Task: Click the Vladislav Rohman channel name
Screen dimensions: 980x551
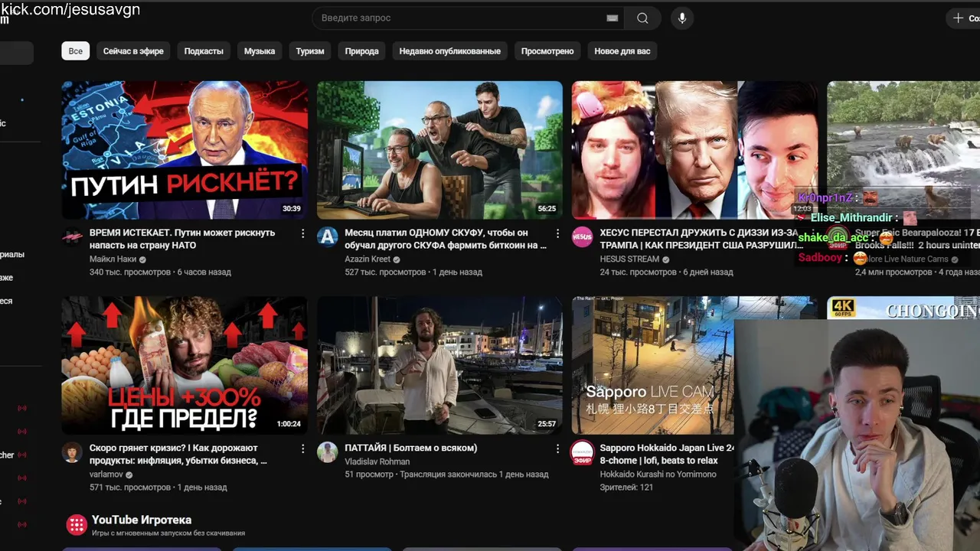Action: [377, 461]
